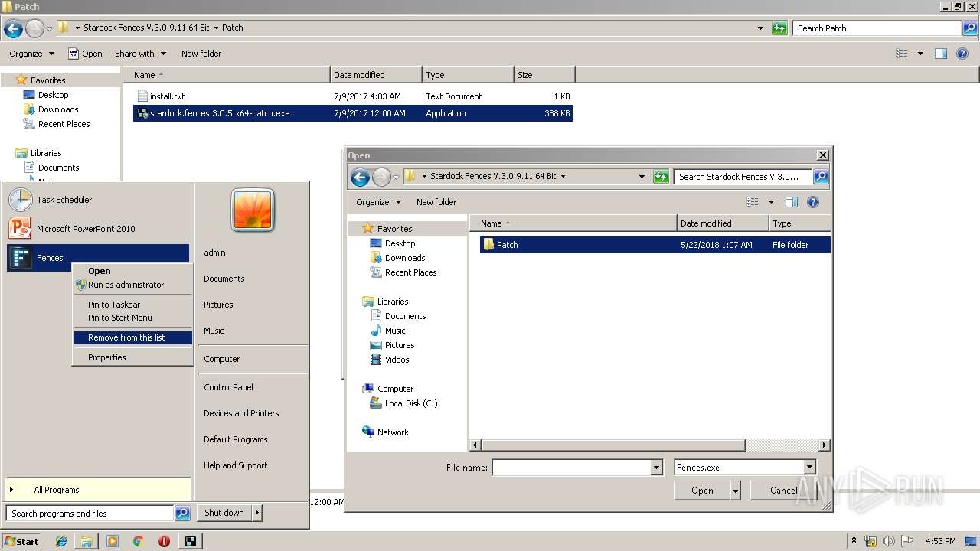Click the last pinned taskbar app icon

pos(190,541)
